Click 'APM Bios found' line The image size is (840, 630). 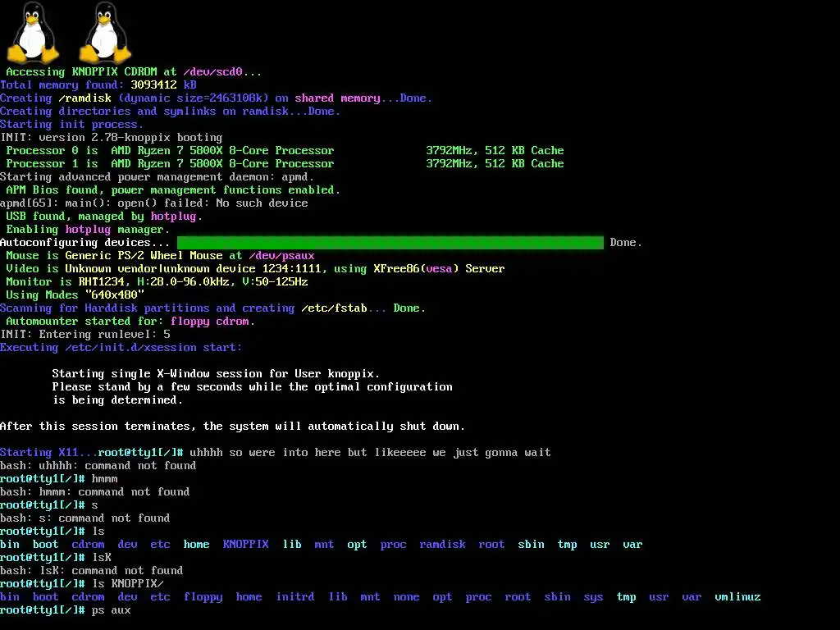173,190
